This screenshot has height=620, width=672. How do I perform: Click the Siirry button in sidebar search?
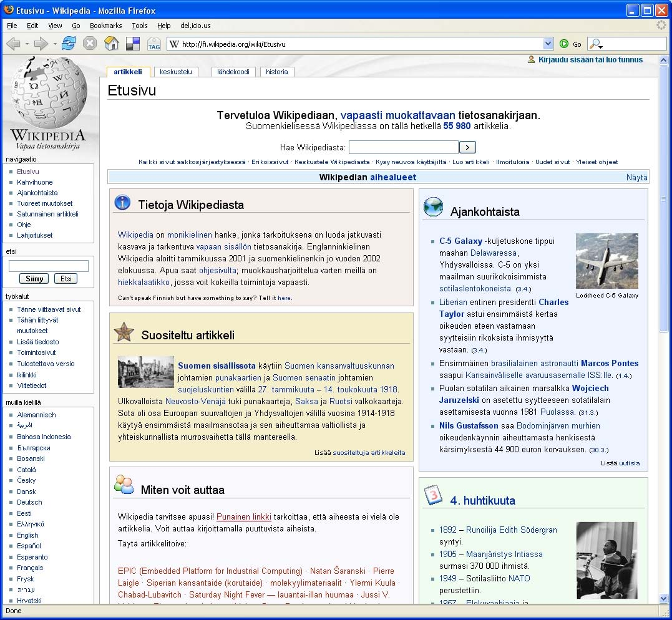[34, 279]
